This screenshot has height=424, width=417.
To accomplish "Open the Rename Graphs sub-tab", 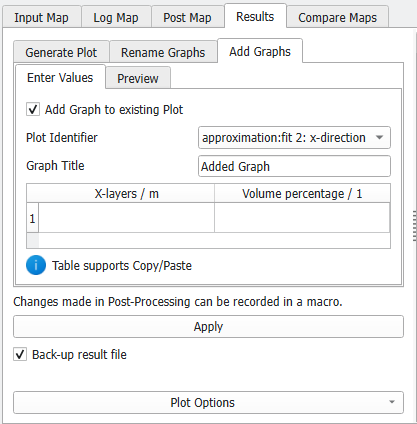I will [163, 52].
